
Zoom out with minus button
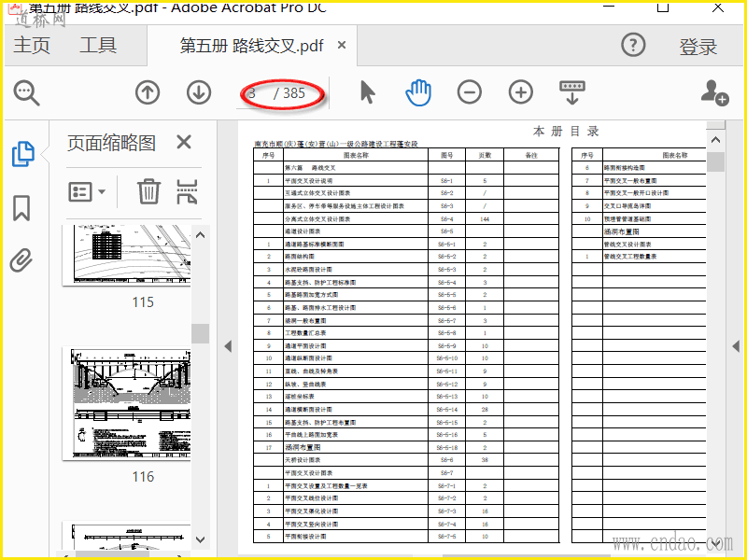point(470,92)
